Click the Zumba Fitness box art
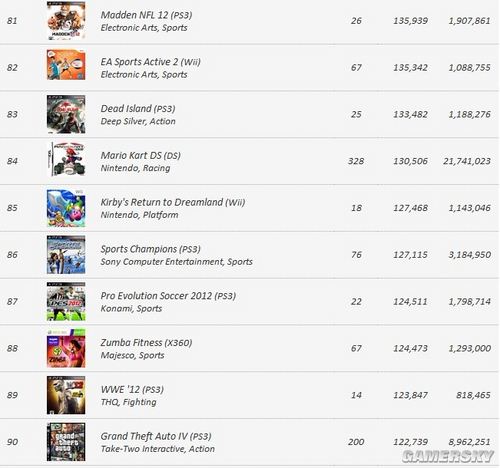The image size is (500, 468). pyautogui.click(x=66, y=348)
